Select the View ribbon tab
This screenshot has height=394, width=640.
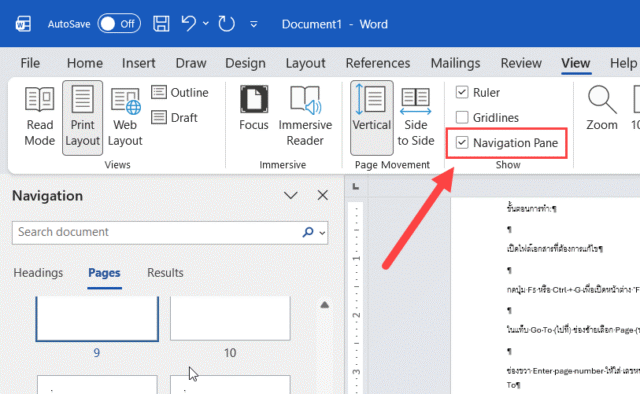pos(576,63)
